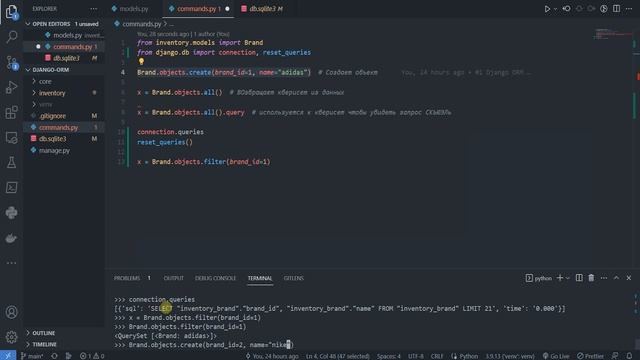Screen dimensions: 640x360
Task: Open the Search view in activity bar
Action: click(x=11, y=37)
